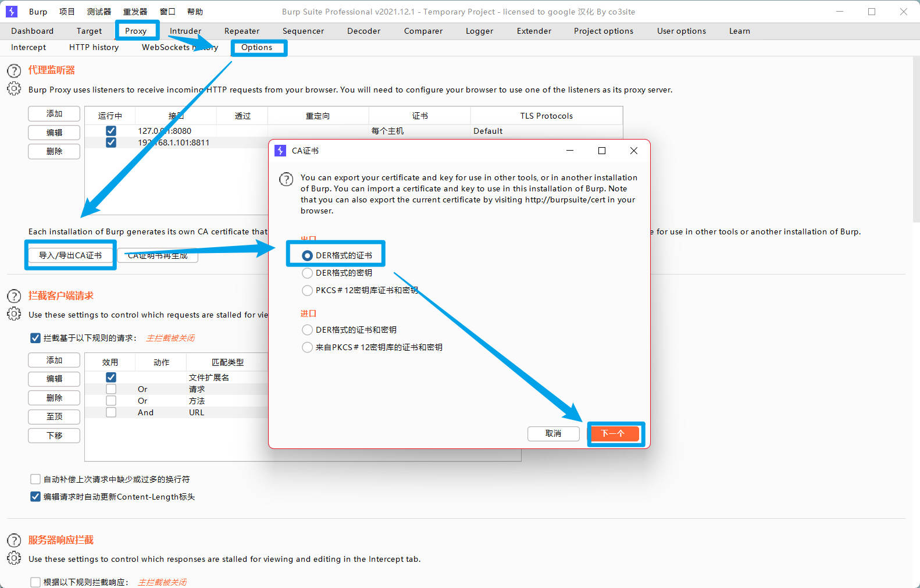Open HTTP history sub-tab
The height and width of the screenshot is (588, 920).
pos(94,47)
